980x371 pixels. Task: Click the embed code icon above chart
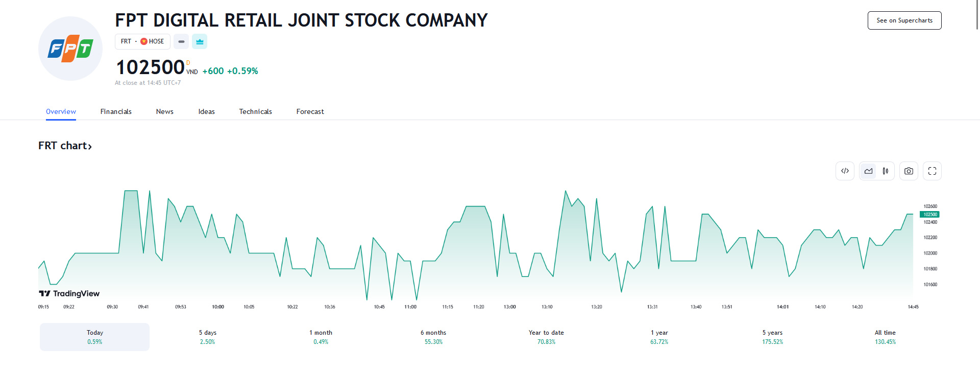tap(845, 171)
